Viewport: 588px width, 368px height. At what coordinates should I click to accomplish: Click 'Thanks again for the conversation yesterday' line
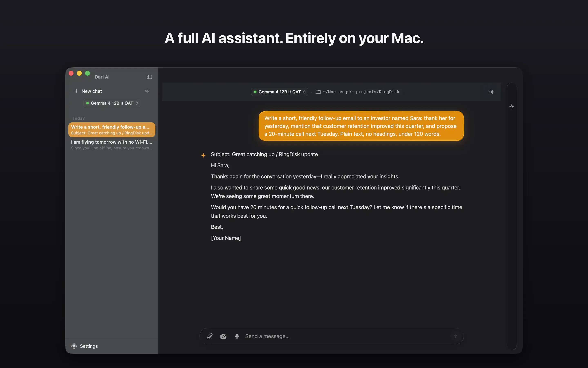[305, 176]
